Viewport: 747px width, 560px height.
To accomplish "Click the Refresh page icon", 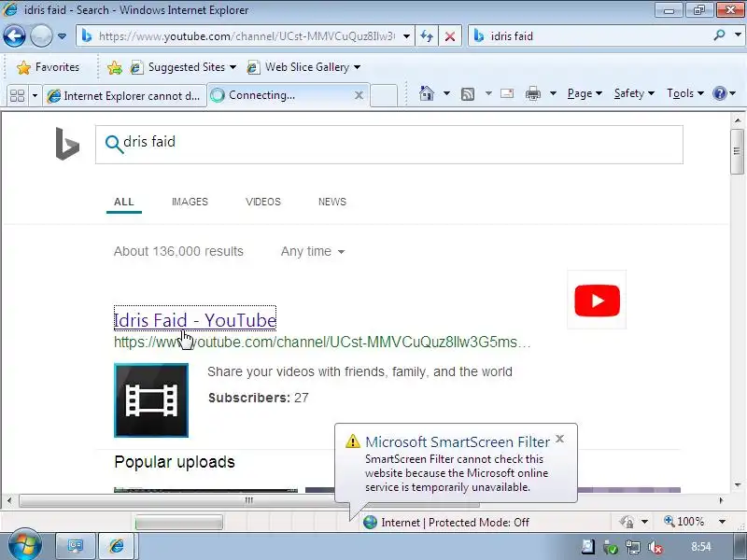I will (x=427, y=36).
